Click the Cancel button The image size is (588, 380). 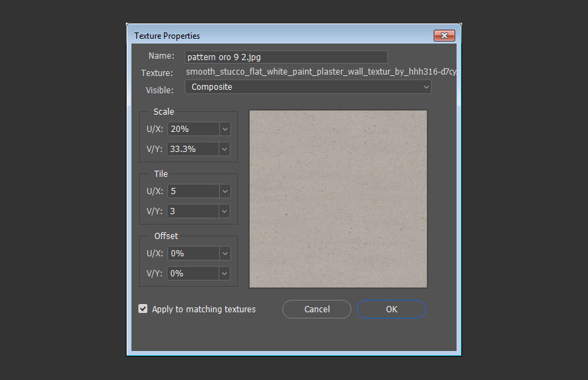(x=317, y=310)
